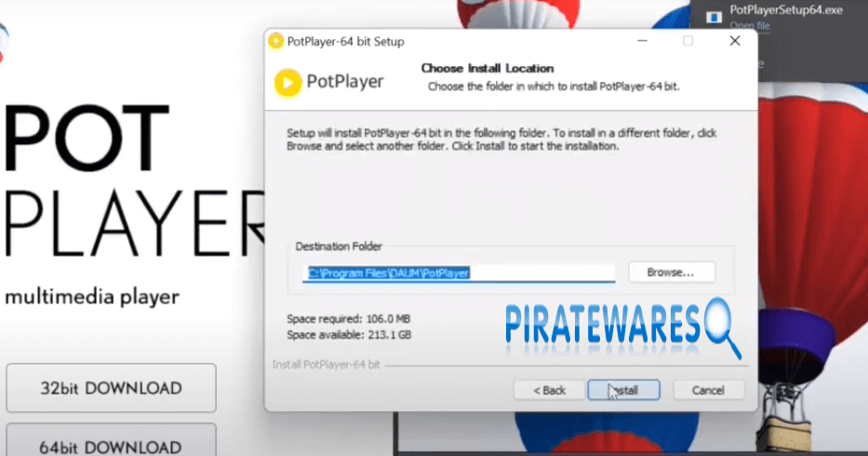Close the PotPlayer setup dialog
Screen dimensions: 868x456
734,42
